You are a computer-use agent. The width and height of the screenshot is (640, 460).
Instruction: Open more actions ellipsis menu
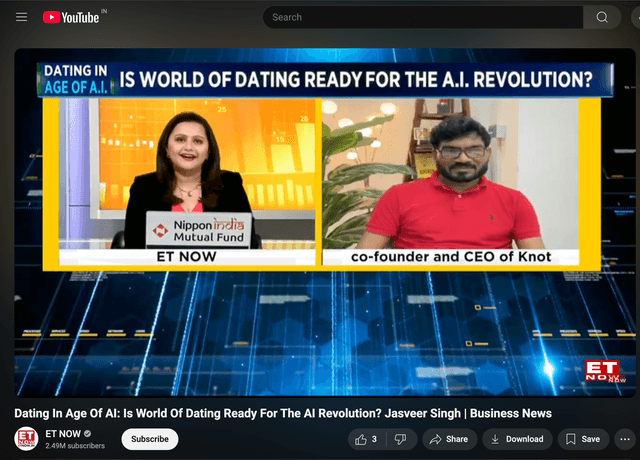coord(625,439)
